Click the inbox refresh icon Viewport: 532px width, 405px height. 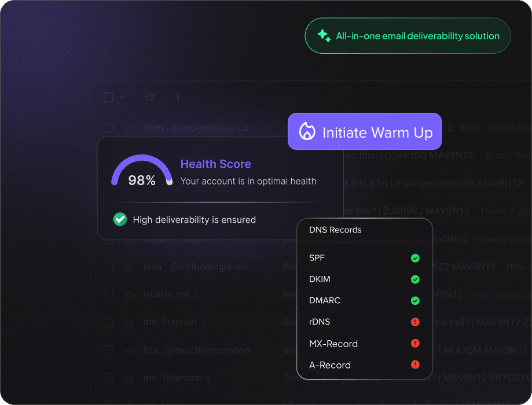[150, 97]
